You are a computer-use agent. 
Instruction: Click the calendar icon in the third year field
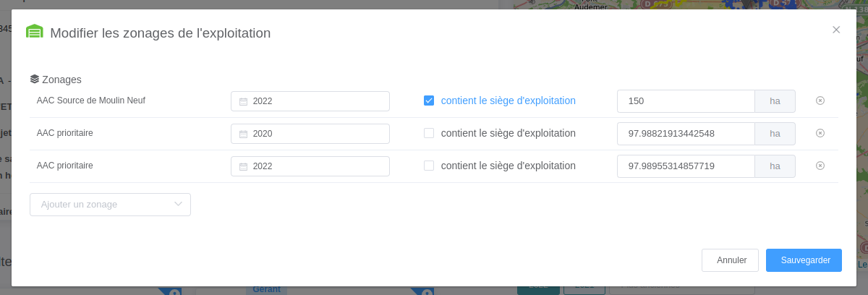pos(244,166)
